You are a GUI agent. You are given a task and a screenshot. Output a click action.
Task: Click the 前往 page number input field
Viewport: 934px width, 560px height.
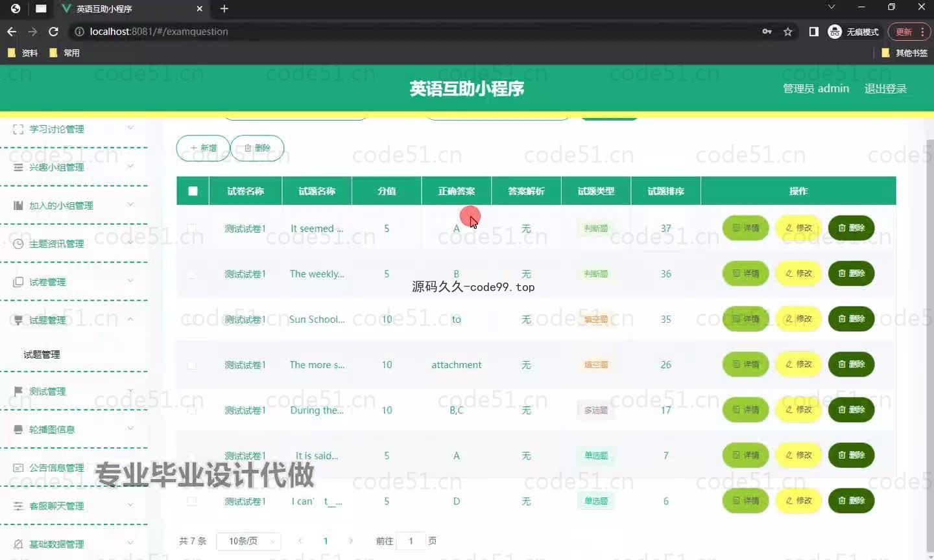click(x=411, y=541)
